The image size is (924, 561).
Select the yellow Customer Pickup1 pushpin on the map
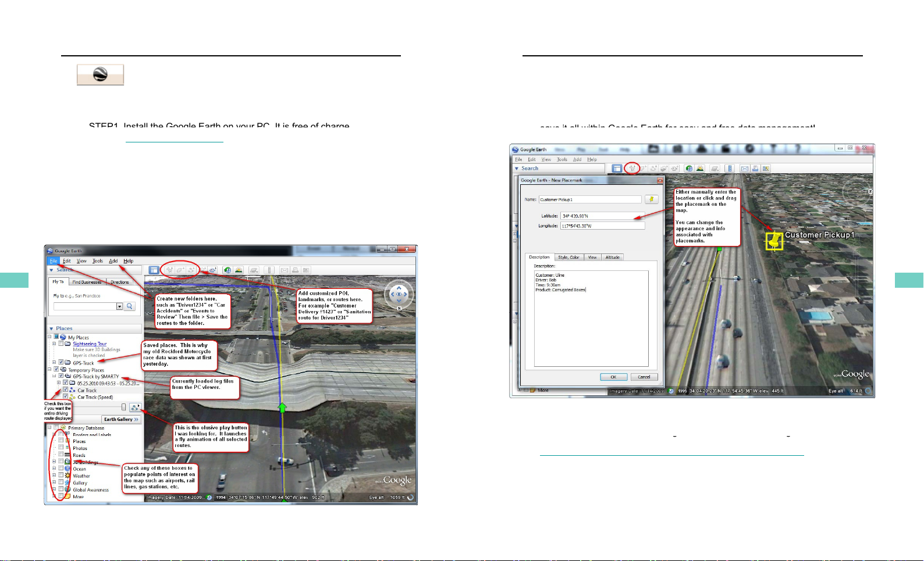[x=774, y=240]
